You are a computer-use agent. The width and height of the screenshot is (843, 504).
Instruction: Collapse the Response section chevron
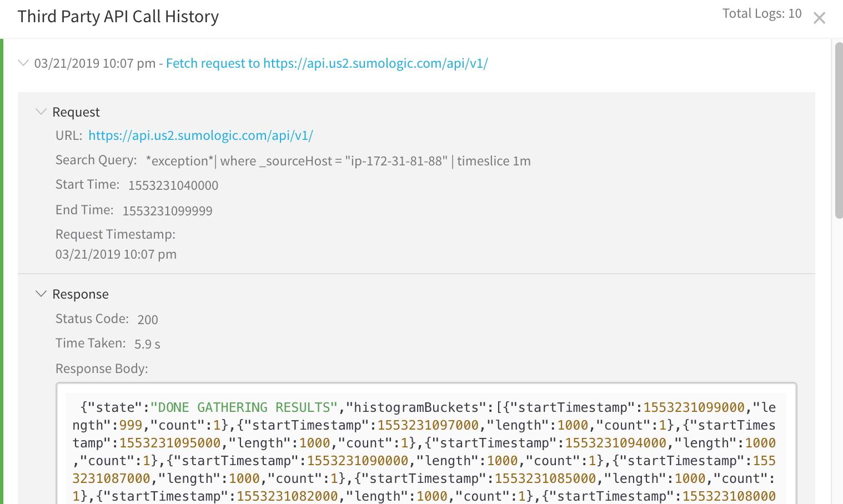(41, 294)
